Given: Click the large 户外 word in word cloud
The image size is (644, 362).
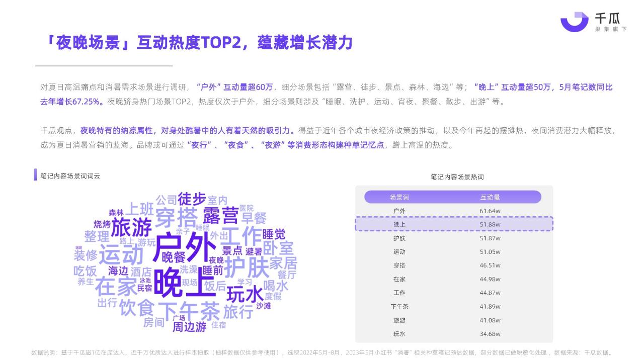Looking at the screenshot, I should pos(184,246).
